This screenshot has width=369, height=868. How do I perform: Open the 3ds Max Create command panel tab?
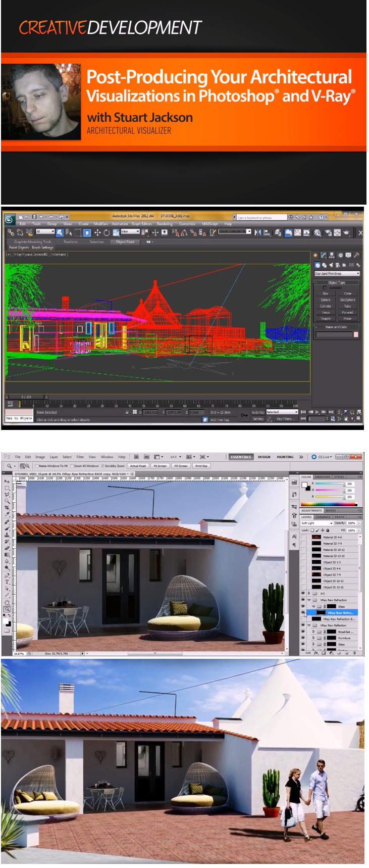click(x=317, y=255)
